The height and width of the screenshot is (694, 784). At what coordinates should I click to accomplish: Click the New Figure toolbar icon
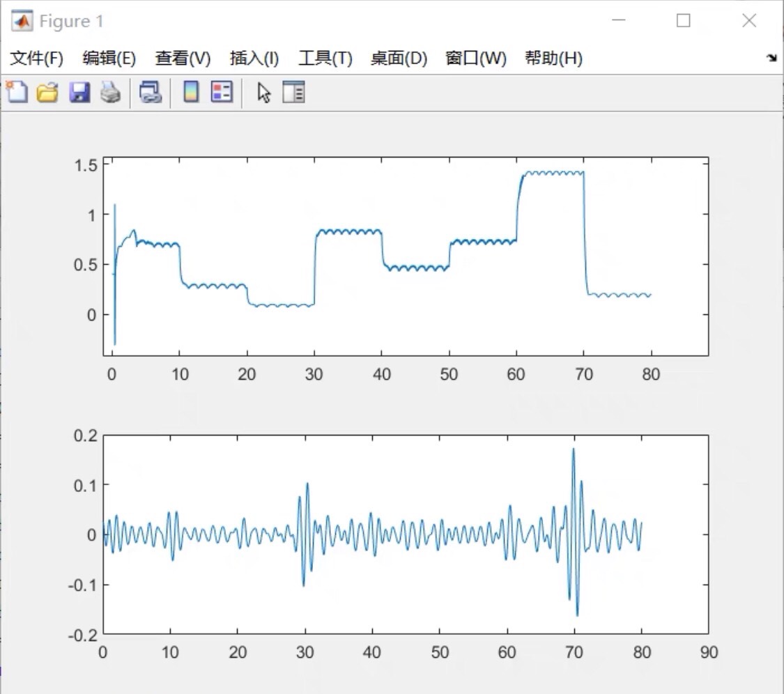pos(17,92)
